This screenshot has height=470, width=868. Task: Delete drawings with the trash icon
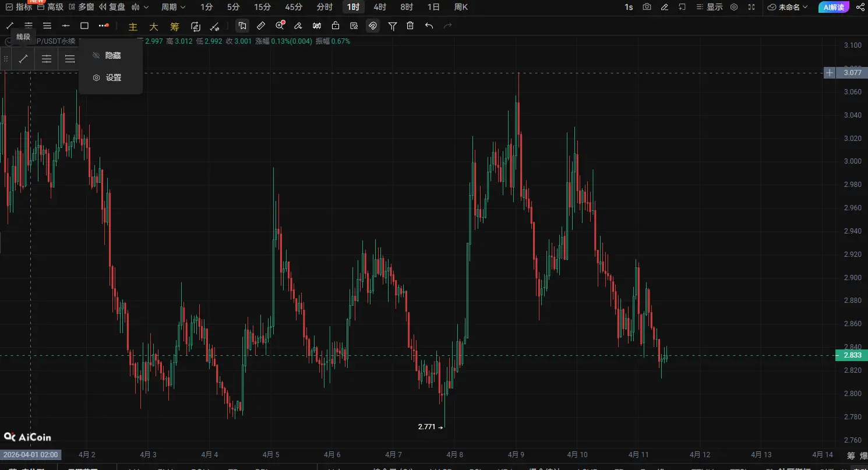[410, 26]
